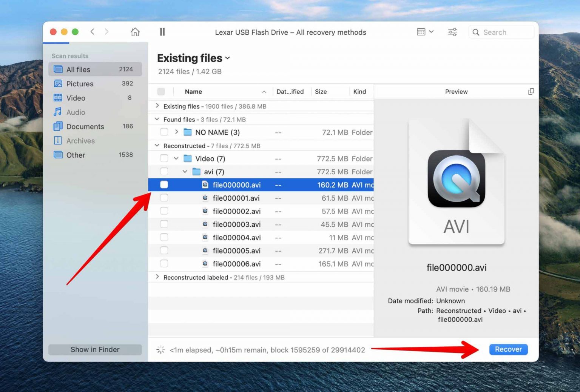Open the Existing files dropdown

[227, 58]
